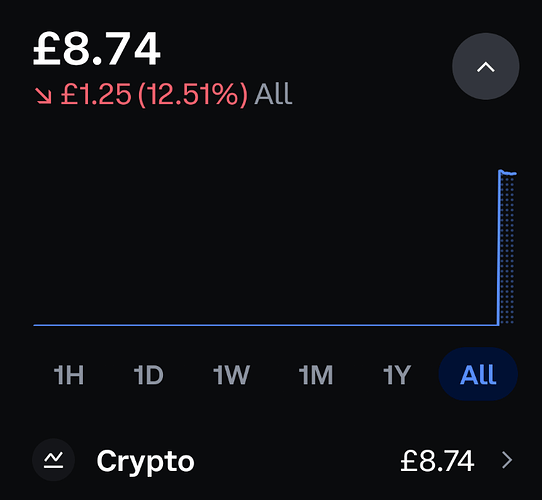Click the dotted shaded chart area
542x500 pixels.
coord(507,249)
